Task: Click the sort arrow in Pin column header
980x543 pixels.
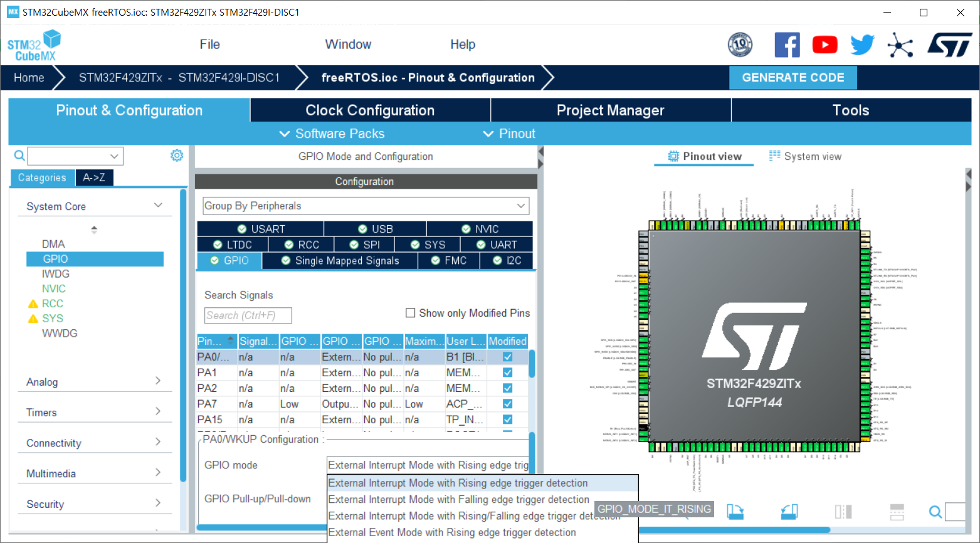Action: (231, 340)
